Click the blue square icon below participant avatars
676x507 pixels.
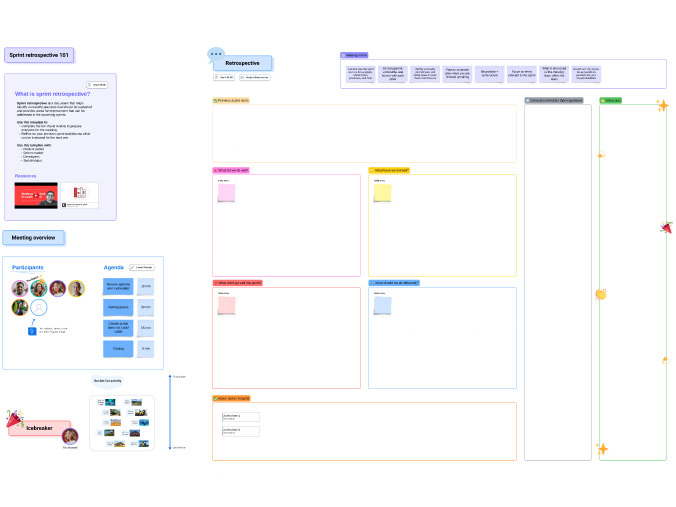click(32, 331)
